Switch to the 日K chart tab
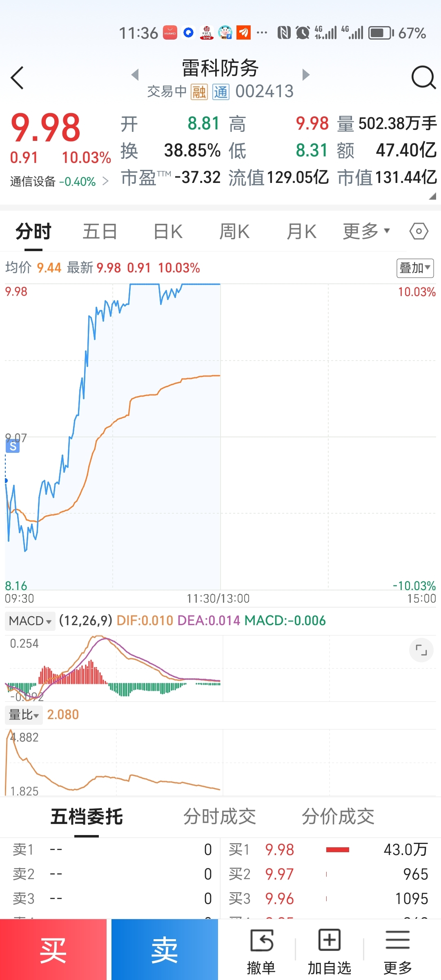This screenshot has height=980, width=441. click(168, 232)
